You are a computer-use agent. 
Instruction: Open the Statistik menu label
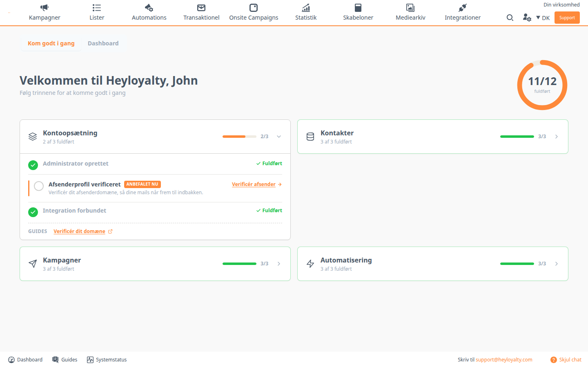pos(306,18)
